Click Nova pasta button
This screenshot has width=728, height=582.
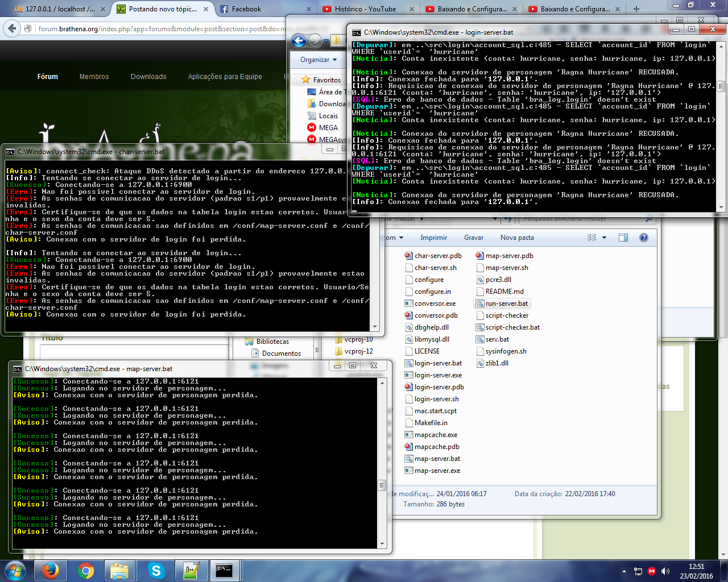click(517, 238)
